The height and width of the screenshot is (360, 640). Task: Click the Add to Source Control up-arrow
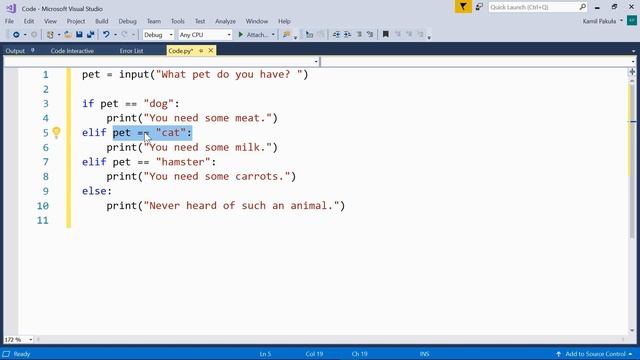(x=558, y=354)
